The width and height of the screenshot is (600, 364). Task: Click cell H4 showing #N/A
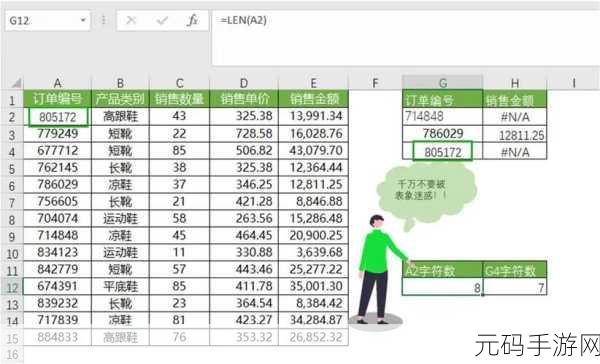pos(515,151)
